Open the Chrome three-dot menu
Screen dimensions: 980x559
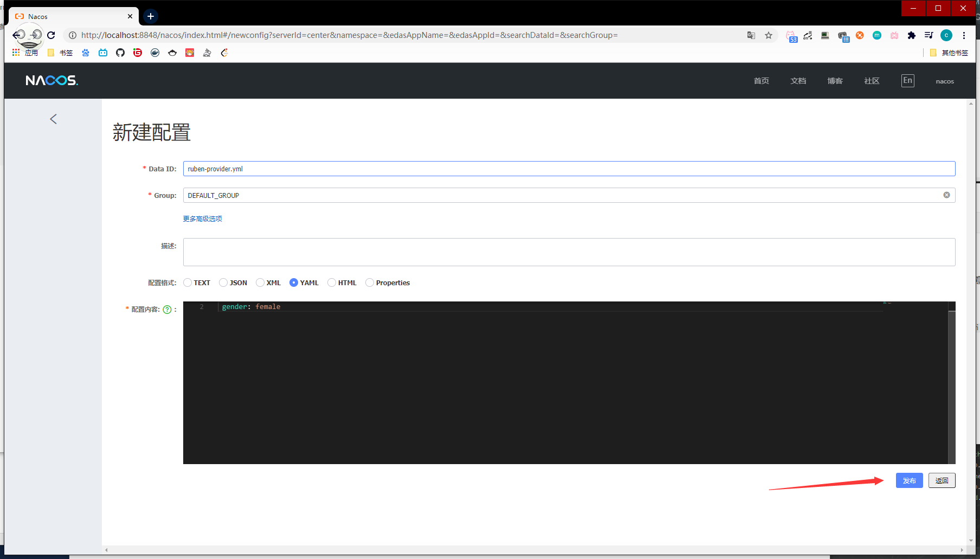coord(964,35)
